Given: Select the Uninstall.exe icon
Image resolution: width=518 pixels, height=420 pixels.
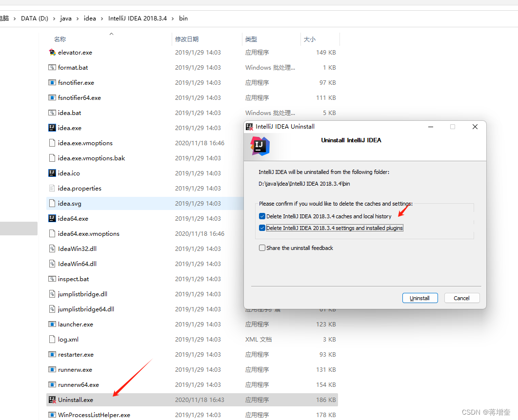Looking at the screenshot, I should click(x=52, y=400).
